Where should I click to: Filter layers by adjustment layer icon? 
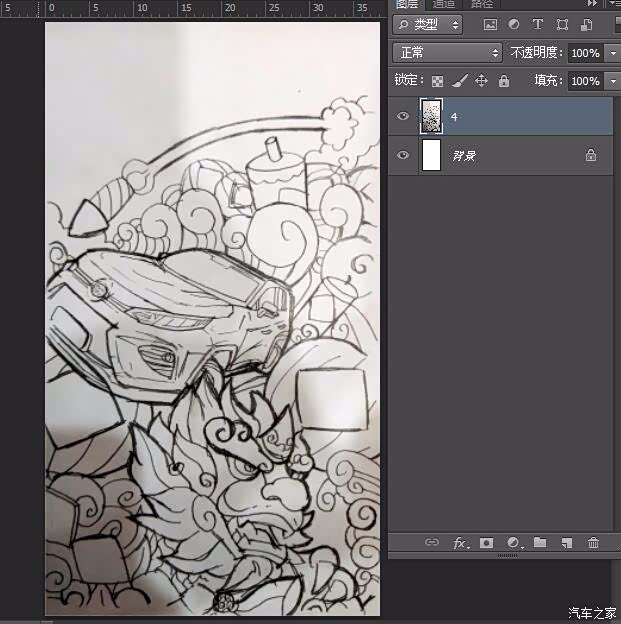(514, 25)
